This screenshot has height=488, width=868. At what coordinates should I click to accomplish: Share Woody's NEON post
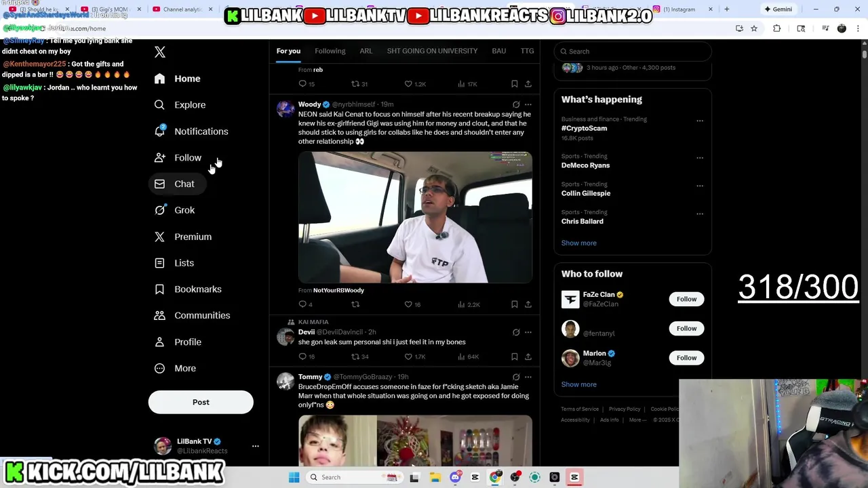coord(528,304)
